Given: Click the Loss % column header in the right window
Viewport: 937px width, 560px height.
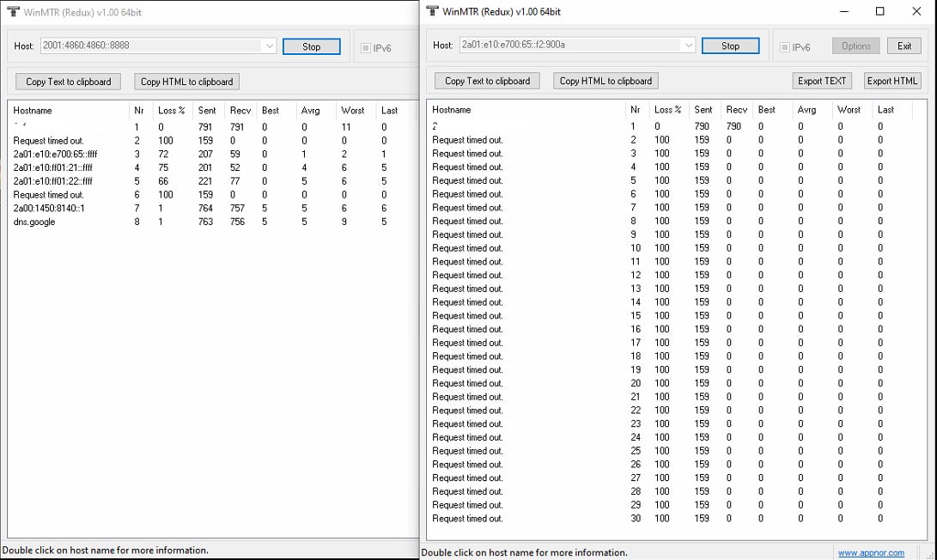Looking at the screenshot, I should (x=667, y=110).
